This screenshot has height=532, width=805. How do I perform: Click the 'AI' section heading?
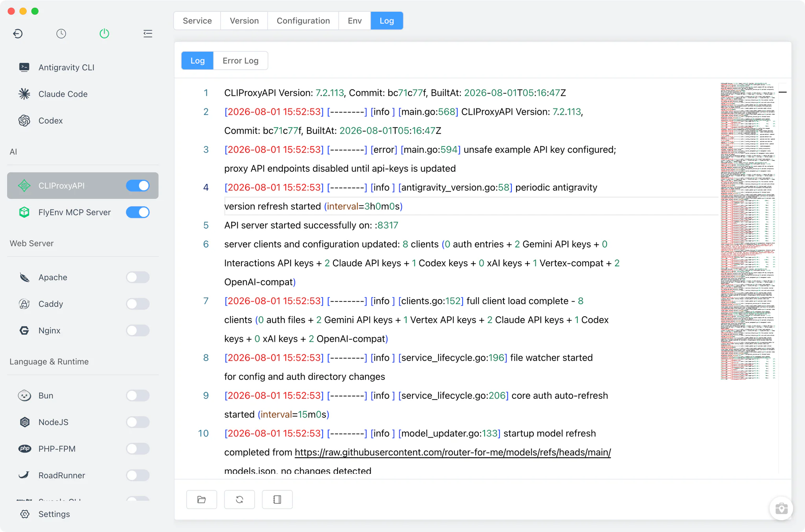[13, 152]
